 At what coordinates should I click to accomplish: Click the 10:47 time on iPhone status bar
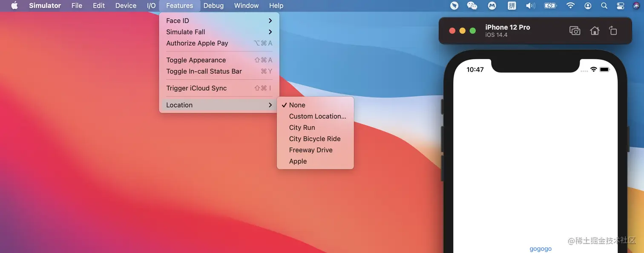[x=475, y=70]
